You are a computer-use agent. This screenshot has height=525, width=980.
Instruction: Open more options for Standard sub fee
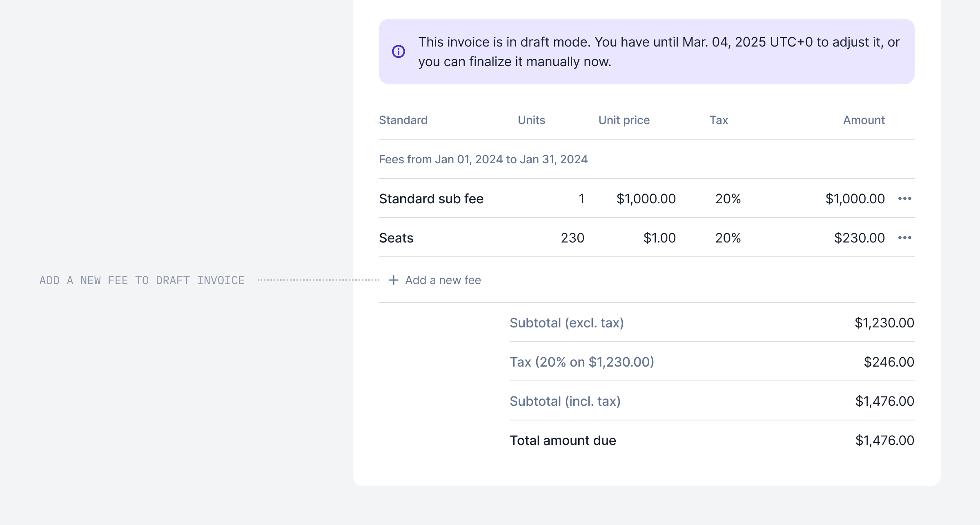click(x=904, y=199)
